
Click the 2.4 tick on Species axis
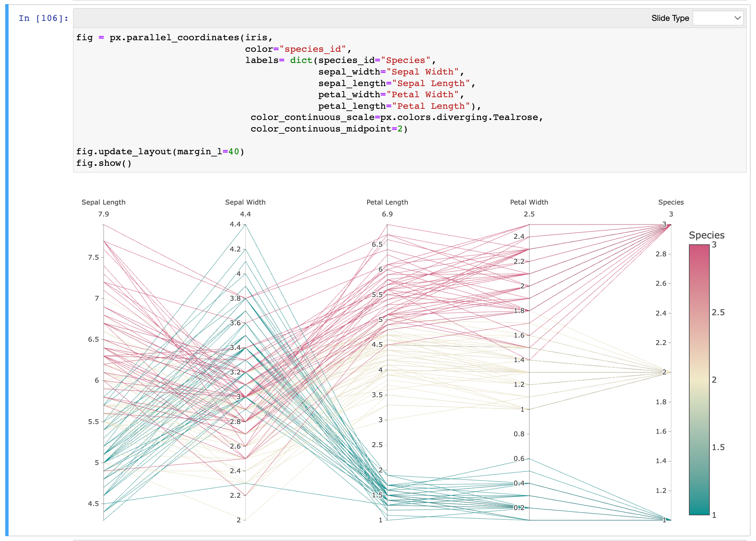pyautogui.click(x=661, y=313)
